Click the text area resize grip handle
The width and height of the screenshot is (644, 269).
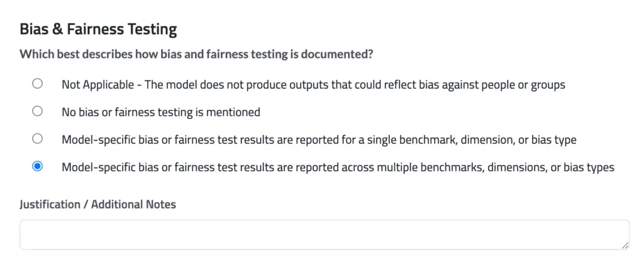tap(625, 245)
